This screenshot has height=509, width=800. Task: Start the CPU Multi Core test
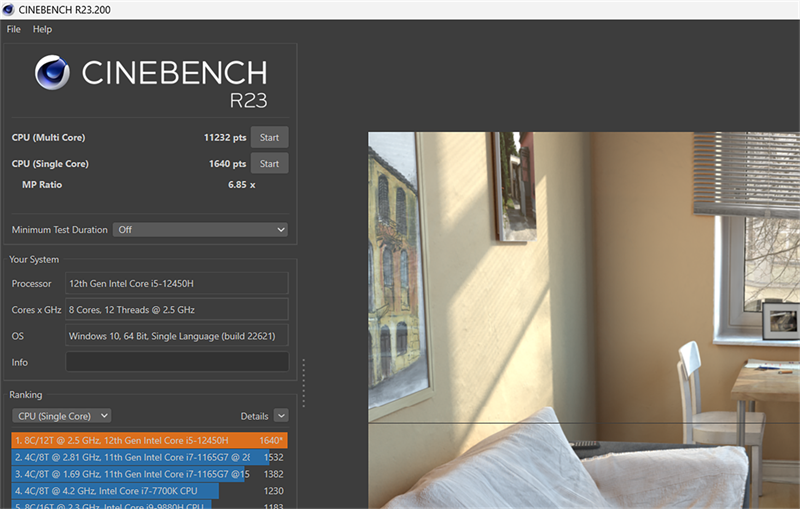(x=269, y=137)
